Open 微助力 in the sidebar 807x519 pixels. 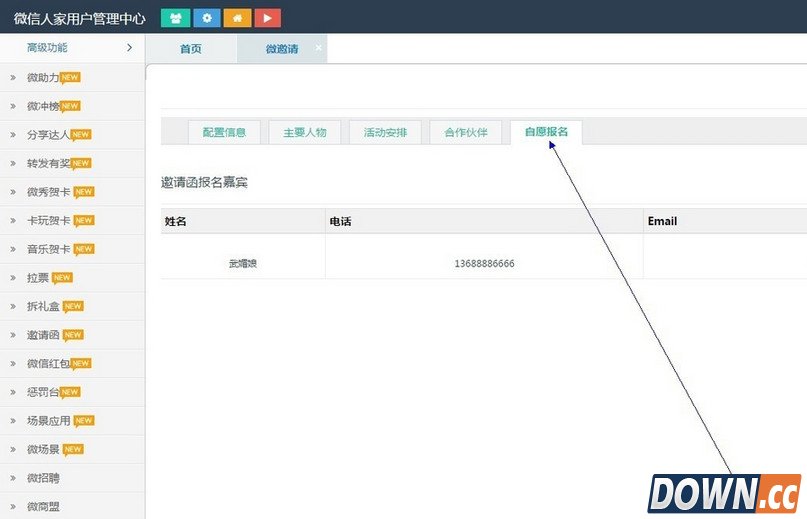tap(43, 77)
